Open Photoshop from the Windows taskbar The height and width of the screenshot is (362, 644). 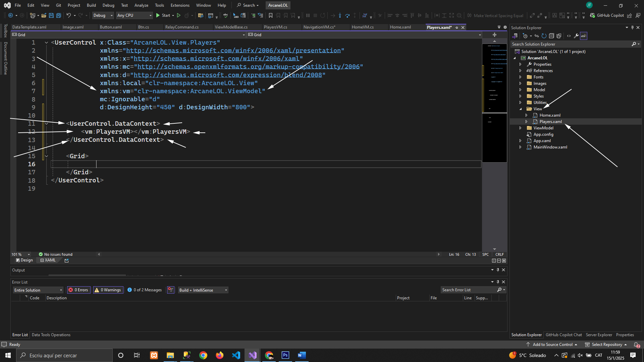click(x=285, y=355)
